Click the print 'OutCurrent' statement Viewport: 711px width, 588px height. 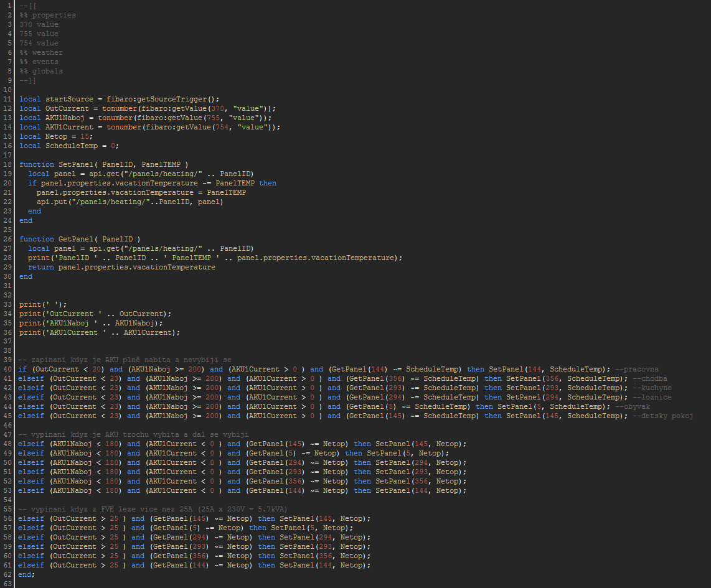[95, 314]
